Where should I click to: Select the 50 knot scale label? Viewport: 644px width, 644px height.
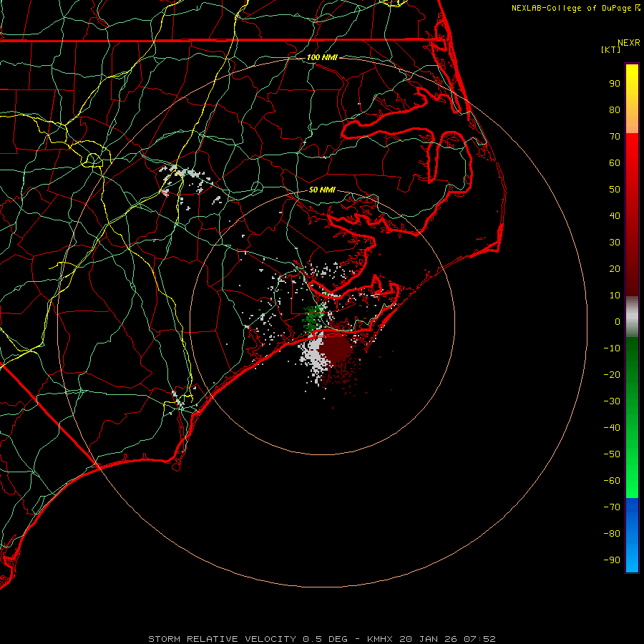click(615, 190)
